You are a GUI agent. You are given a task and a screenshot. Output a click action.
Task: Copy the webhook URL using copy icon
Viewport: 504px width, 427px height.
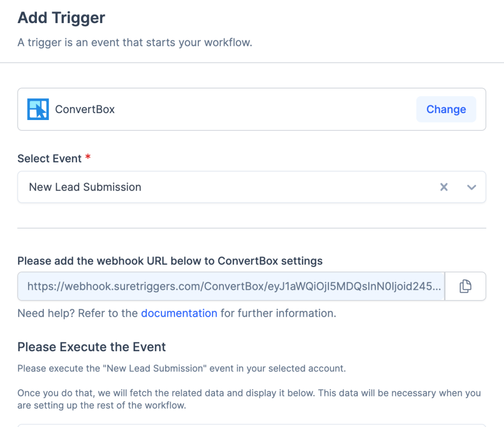(x=465, y=286)
